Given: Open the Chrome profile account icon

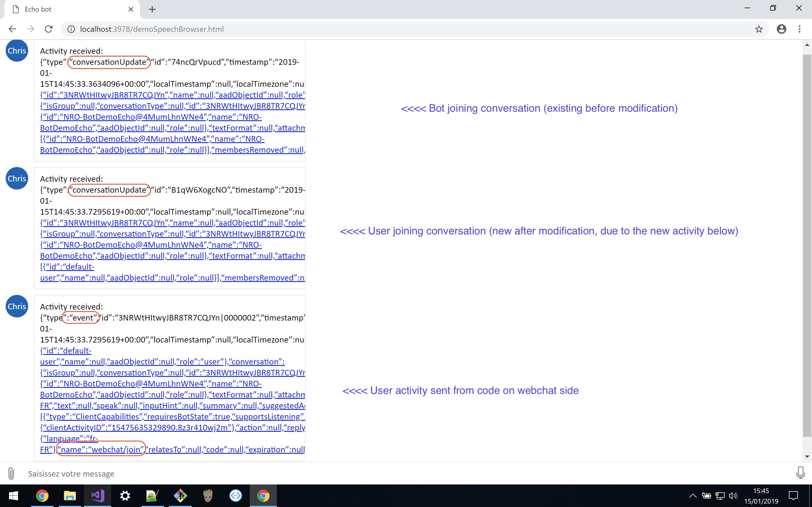Looking at the screenshot, I should (782, 29).
